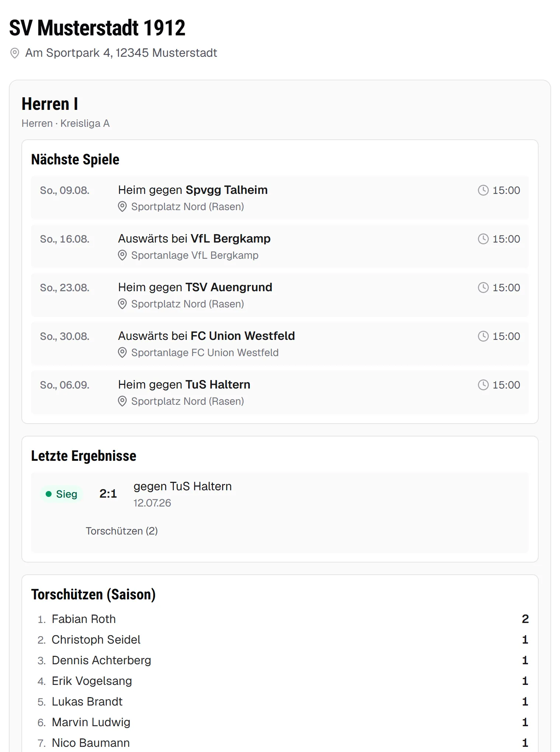Expand Torschützen (2) details for the Haltern result

click(122, 531)
